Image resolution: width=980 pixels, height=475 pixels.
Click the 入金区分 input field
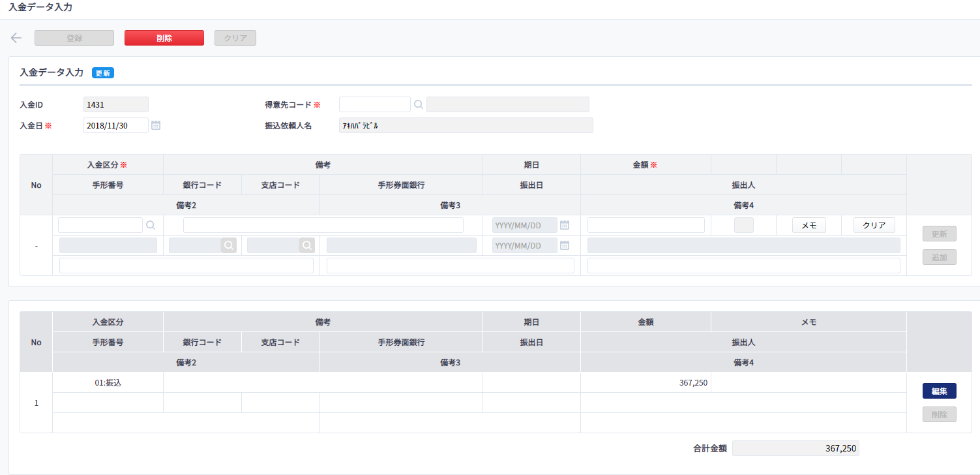(100, 225)
